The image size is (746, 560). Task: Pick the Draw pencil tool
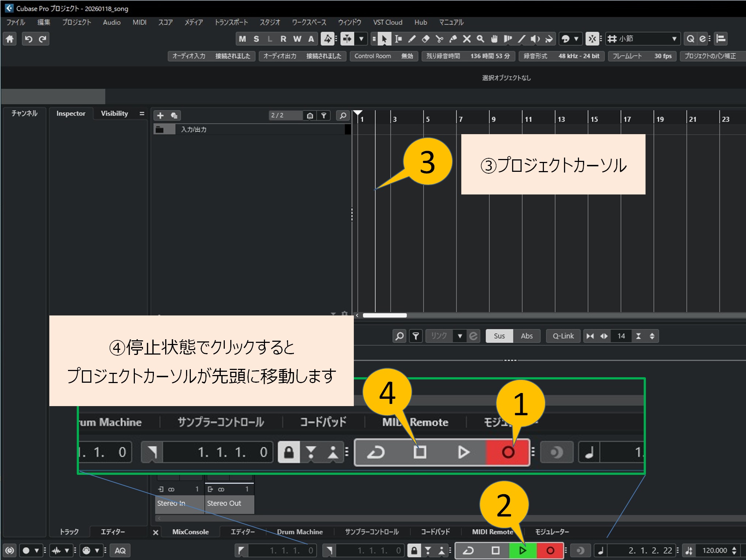click(x=412, y=39)
